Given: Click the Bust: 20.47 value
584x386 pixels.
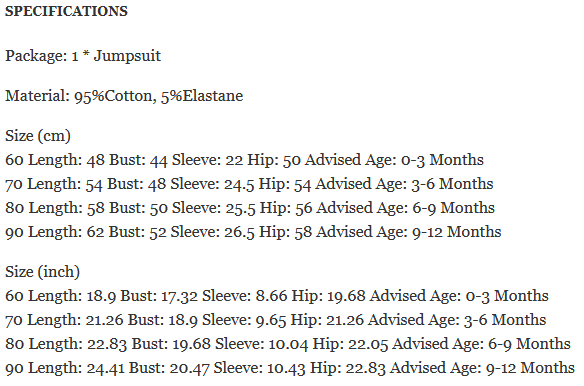Looking at the screenshot, I should pos(169,368).
